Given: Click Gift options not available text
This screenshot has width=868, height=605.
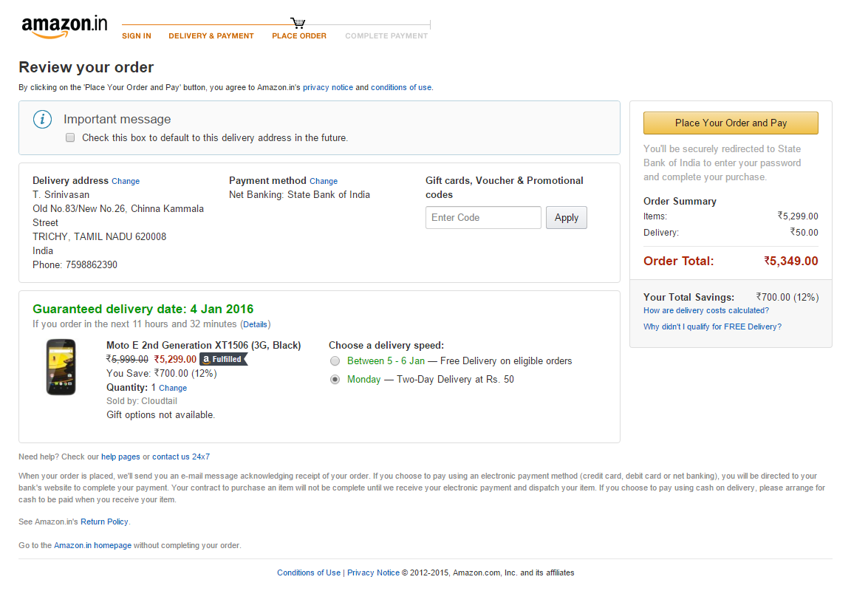Looking at the screenshot, I should point(160,415).
